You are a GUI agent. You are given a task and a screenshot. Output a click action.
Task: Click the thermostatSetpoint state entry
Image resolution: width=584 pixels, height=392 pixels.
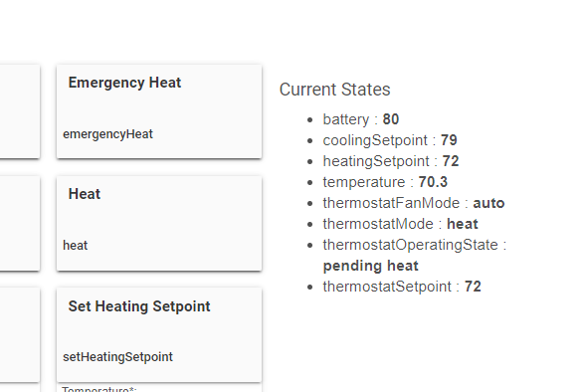tap(402, 287)
